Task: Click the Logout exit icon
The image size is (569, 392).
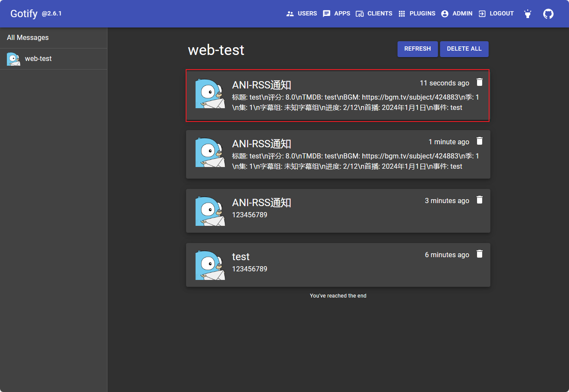Action: tap(482, 14)
